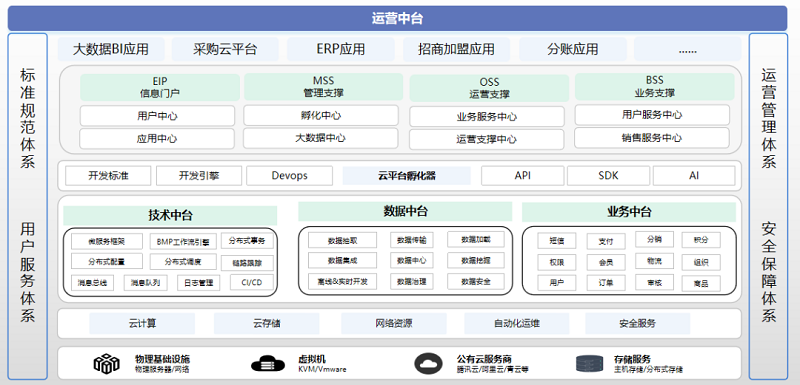
Task: Open the 采购云平台 box
Action: coord(225,49)
